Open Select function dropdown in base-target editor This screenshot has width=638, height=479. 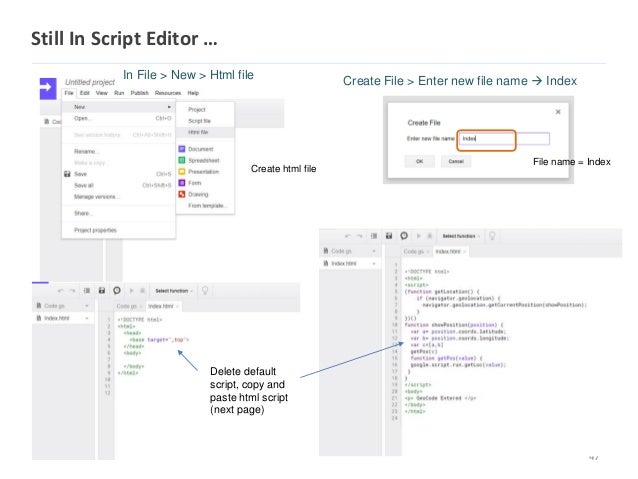[174, 291]
